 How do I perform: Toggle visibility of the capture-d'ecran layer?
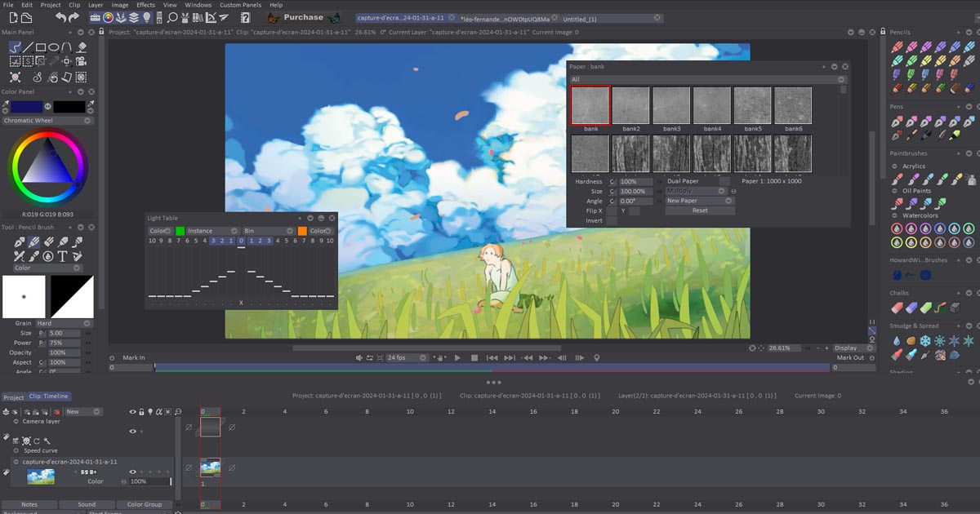133,472
